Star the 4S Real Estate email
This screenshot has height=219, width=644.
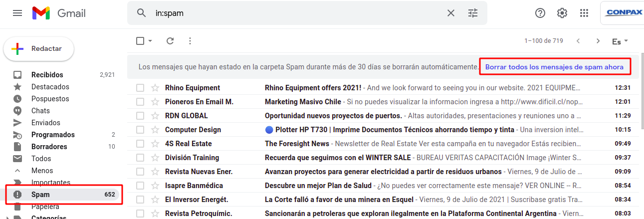[155, 144]
